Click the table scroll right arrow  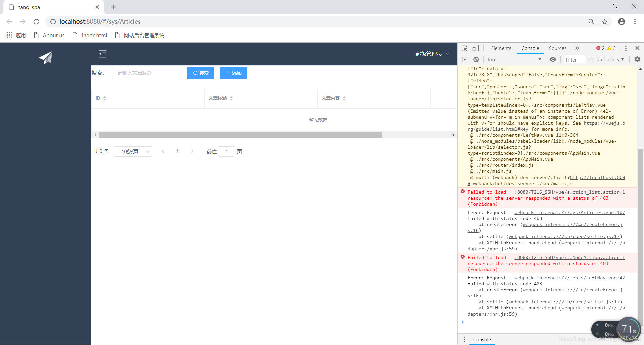pos(453,135)
